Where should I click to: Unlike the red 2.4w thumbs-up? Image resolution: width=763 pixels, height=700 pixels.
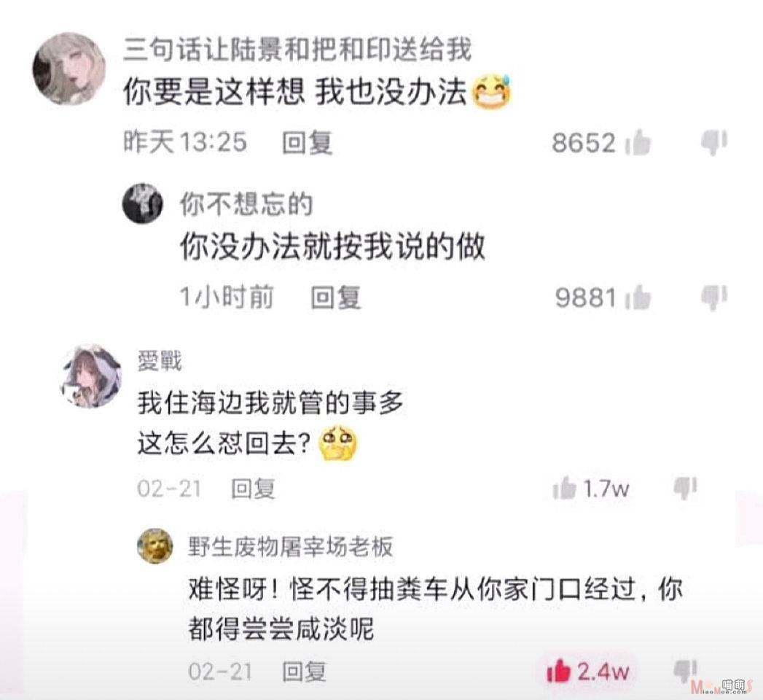558,672
